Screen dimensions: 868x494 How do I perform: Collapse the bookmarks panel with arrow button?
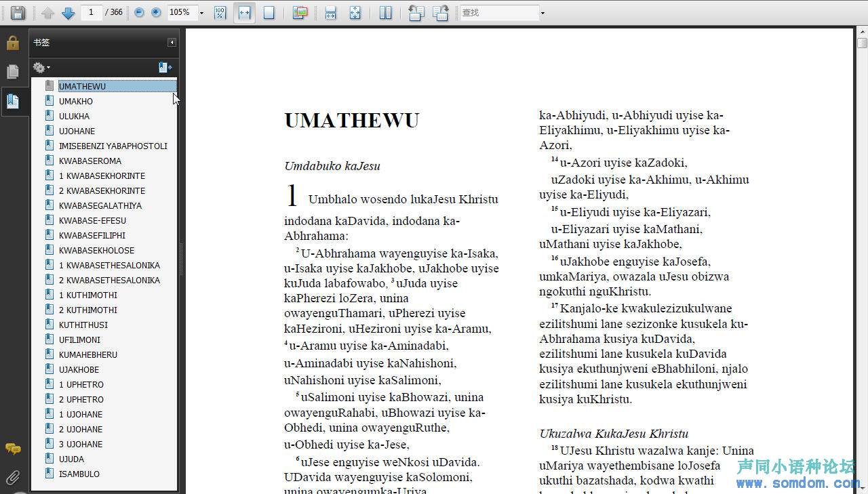pos(172,42)
